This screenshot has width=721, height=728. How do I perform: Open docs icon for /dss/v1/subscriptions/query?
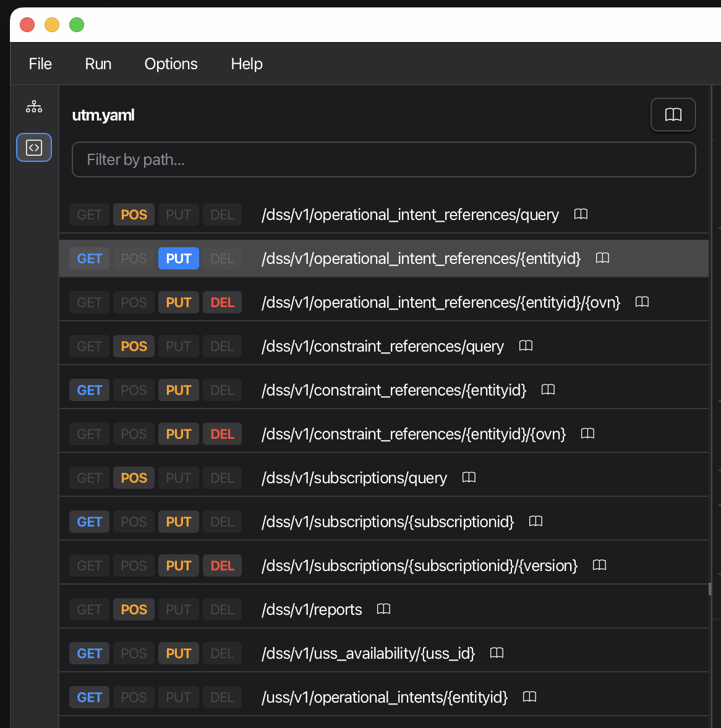coord(469,478)
